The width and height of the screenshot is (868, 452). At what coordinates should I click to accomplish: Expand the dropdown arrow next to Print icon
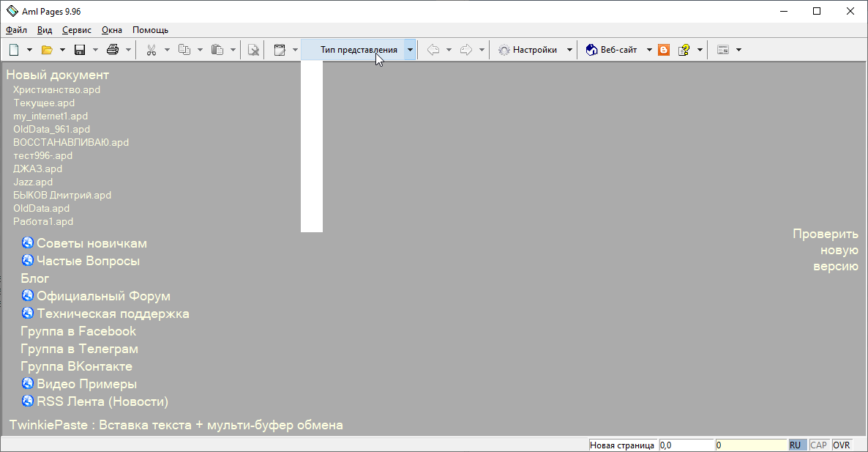(128, 50)
